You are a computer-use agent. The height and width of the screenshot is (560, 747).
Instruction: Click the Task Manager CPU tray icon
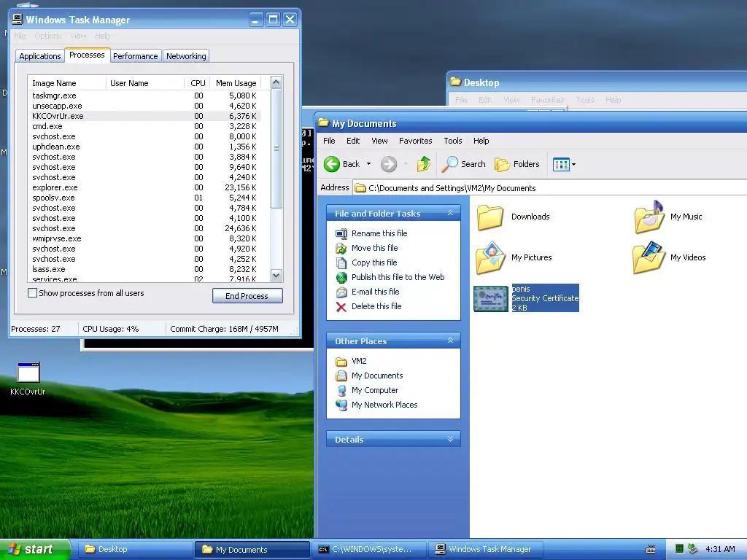(x=680, y=549)
